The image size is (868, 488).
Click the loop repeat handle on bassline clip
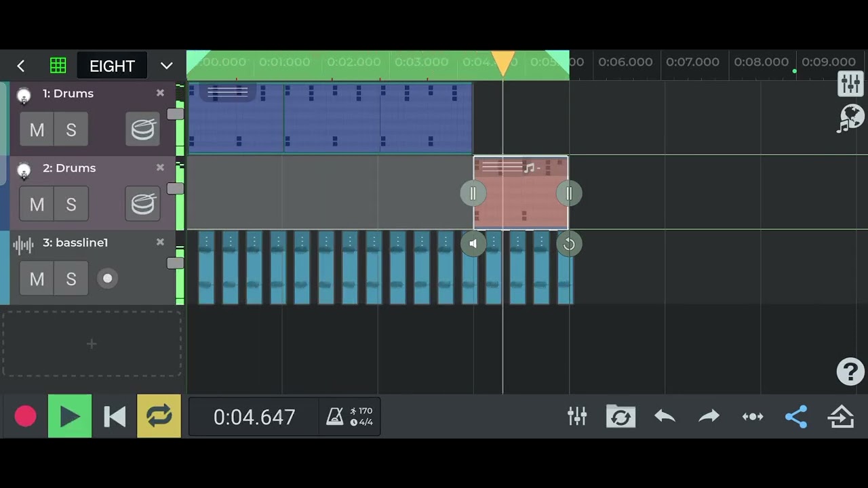point(569,244)
